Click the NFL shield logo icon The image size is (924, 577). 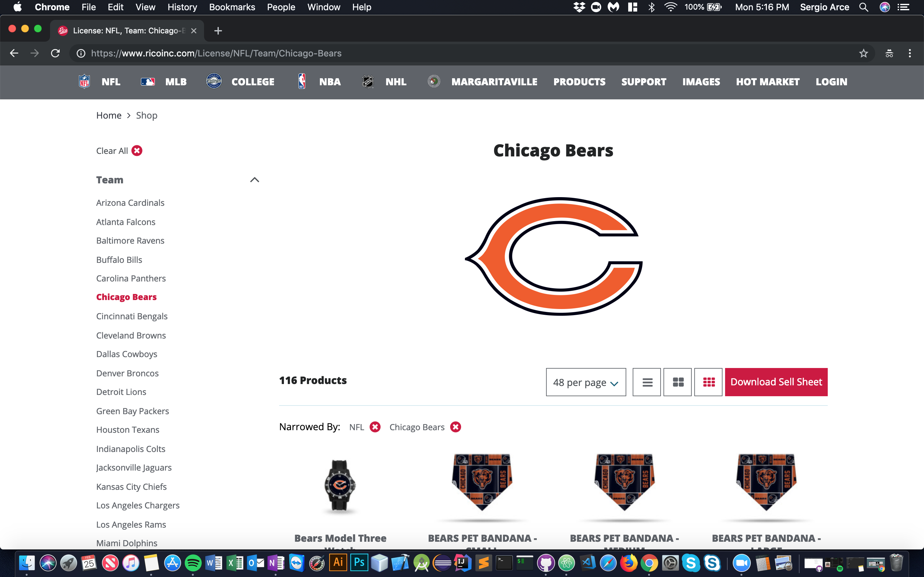[x=84, y=82]
